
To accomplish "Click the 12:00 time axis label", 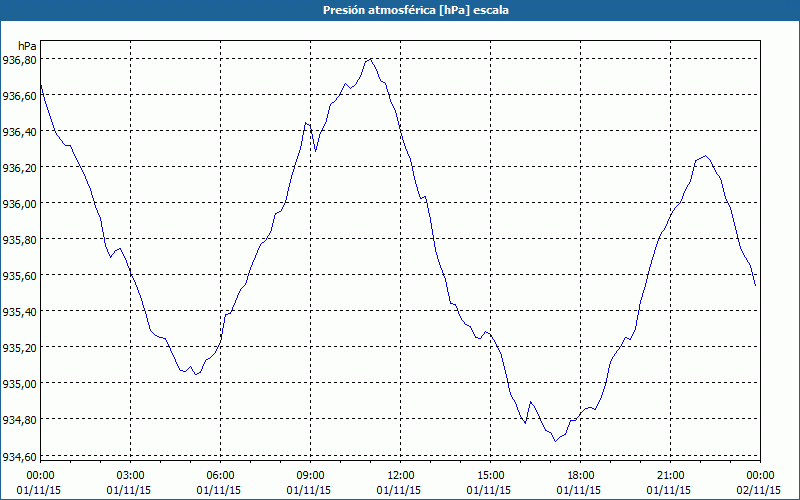I will pos(401,476).
